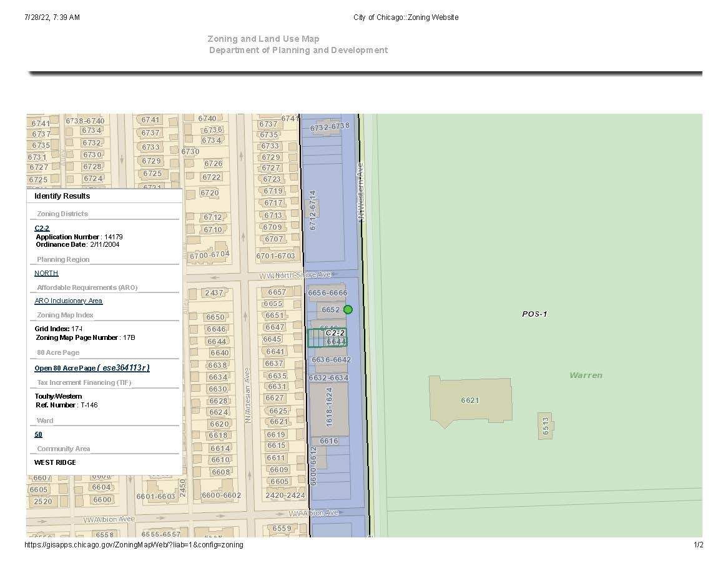Open the C2-2 zoning district link
This screenshot has width=728, height=563.
42,228
